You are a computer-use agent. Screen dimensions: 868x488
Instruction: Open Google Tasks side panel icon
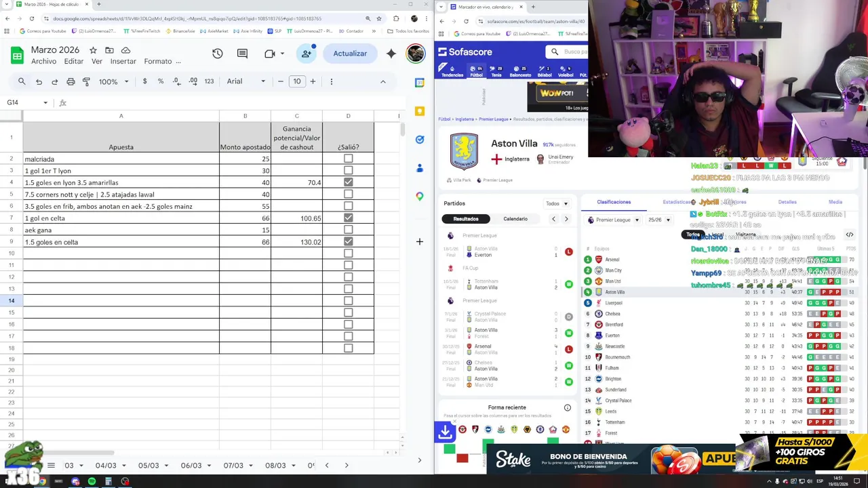tap(420, 140)
